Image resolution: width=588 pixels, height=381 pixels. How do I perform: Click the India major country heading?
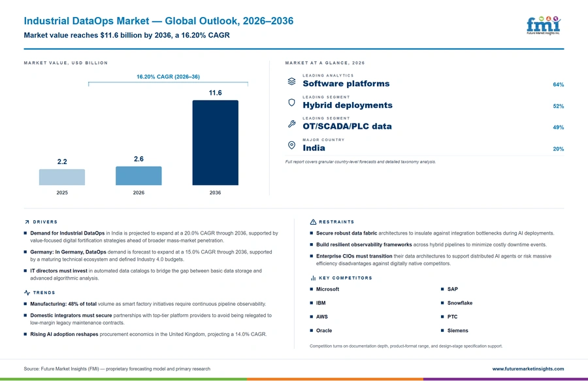pyautogui.click(x=314, y=148)
